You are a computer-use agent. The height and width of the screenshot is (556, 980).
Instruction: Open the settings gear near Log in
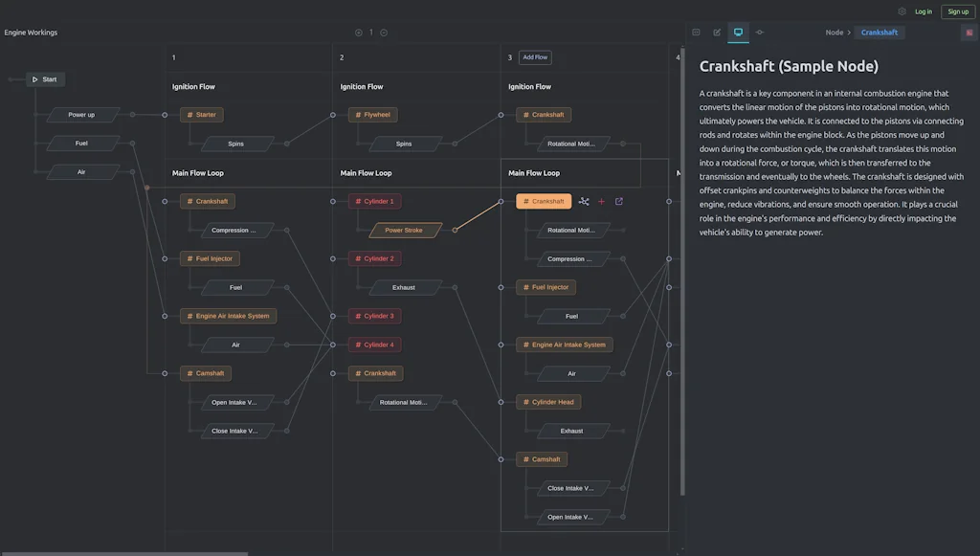901,11
